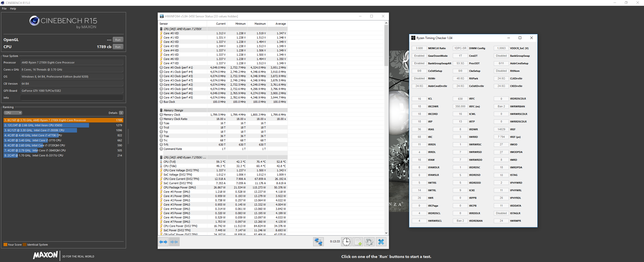Viewport: 644px width, 262px height.
Task: Select the Intel Xeon CPU X5650 ranking entry
Action: (x=63, y=125)
